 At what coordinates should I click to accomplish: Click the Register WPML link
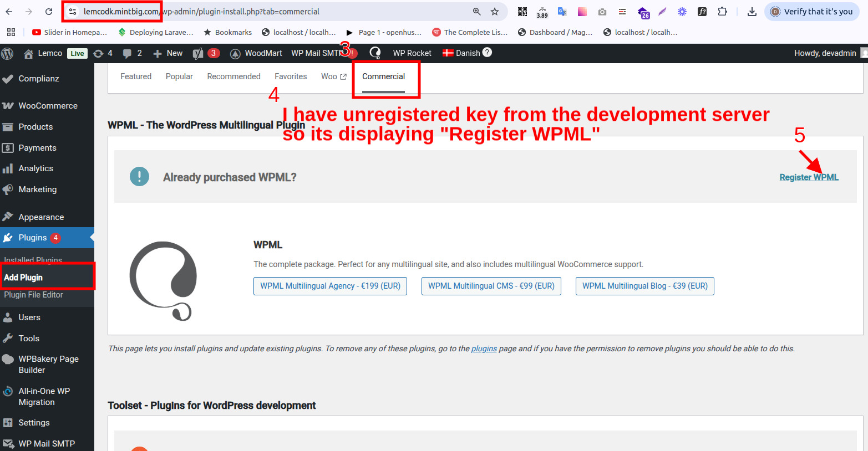pyautogui.click(x=809, y=177)
